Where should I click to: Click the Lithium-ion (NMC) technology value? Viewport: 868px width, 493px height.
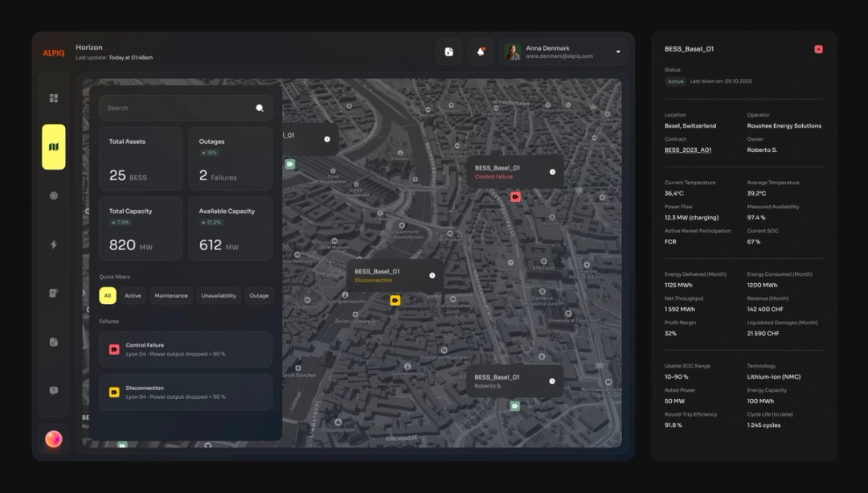coord(774,376)
